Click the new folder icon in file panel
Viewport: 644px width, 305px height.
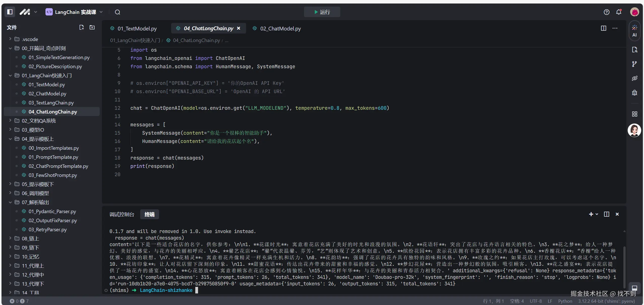(92, 27)
